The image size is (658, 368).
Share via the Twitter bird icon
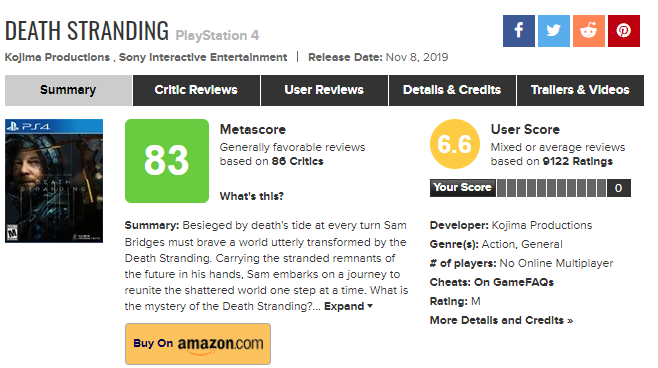click(554, 31)
